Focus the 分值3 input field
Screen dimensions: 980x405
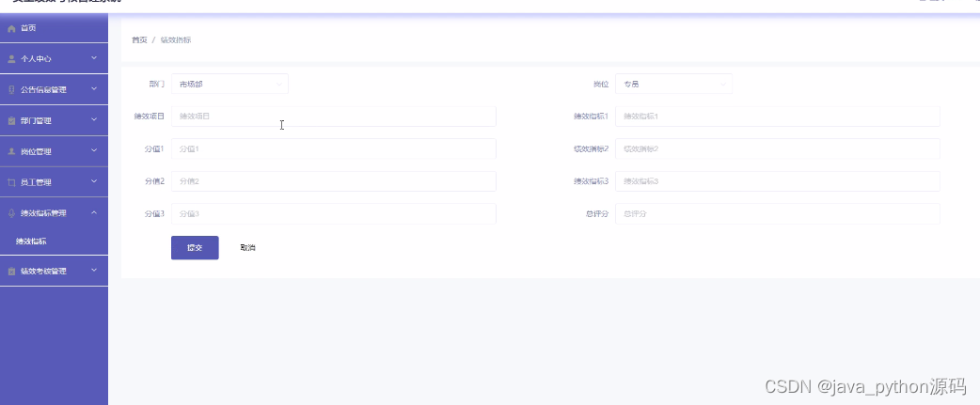tap(334, 214)
